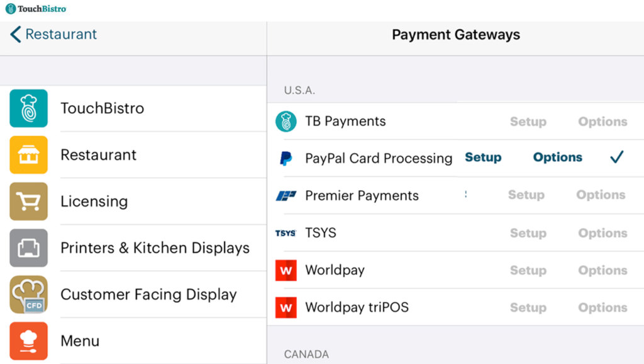Click the CANADA section header
The height and width of the screenshot is (364, 644).
point(306,354)
